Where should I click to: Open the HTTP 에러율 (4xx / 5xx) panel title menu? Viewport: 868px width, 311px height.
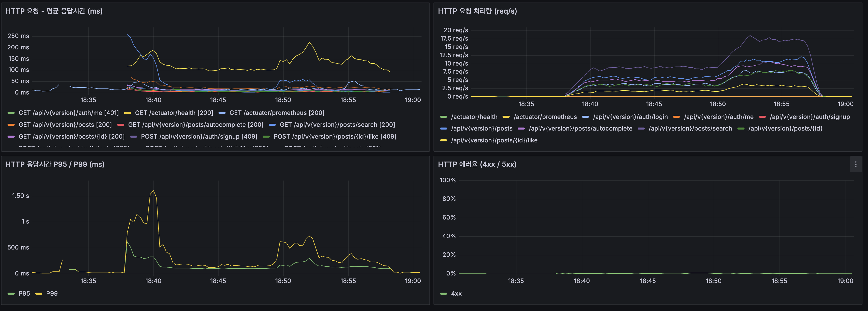476,164
